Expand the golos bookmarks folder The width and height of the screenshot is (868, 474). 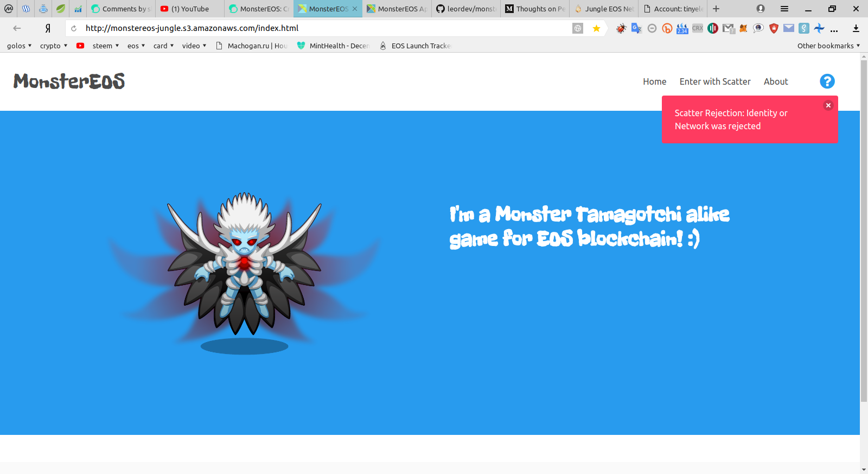(20, 46)
